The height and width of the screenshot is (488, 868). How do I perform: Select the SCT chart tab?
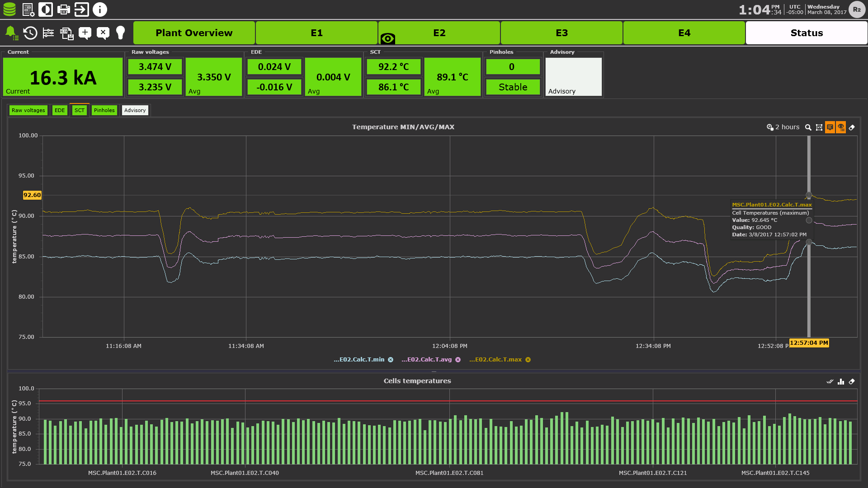(80, 110)
